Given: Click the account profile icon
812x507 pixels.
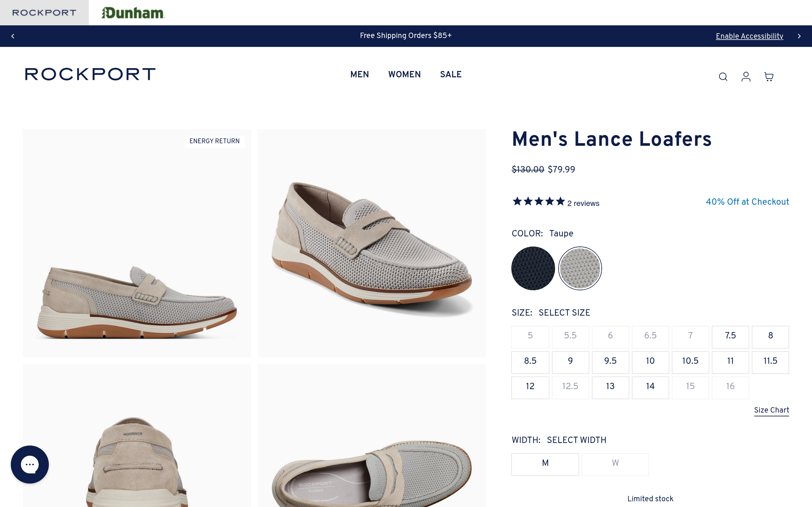Looking at the screenshot, I should (x=746, y=77).
